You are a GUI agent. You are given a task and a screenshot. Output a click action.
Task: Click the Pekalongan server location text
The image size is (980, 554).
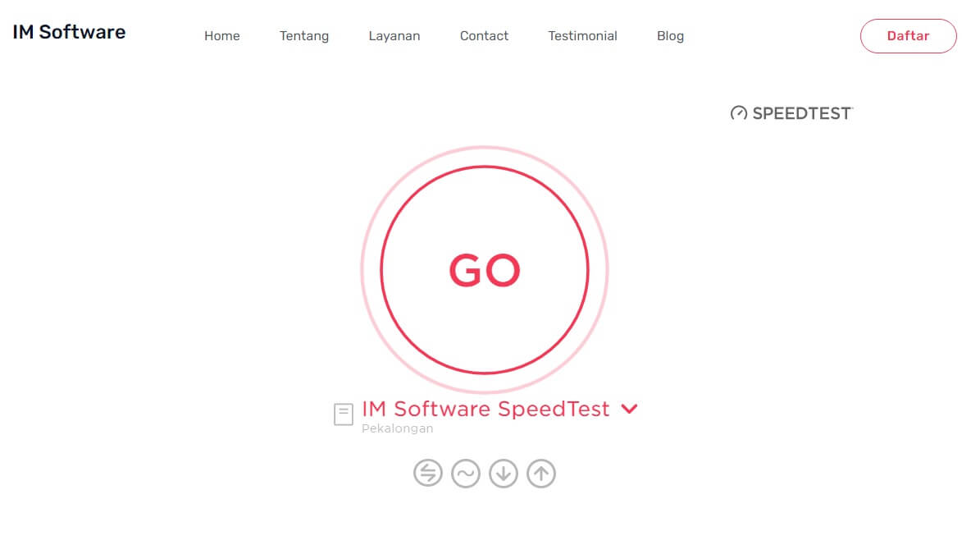pyautogui.click(x=397, y=428)
